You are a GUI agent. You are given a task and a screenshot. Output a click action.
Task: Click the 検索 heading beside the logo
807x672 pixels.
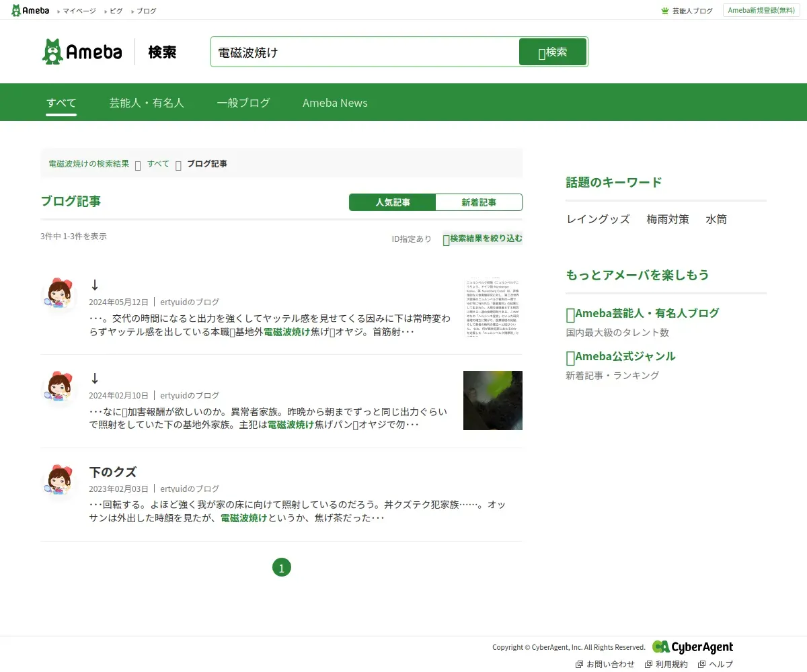(x=163, y=52)
